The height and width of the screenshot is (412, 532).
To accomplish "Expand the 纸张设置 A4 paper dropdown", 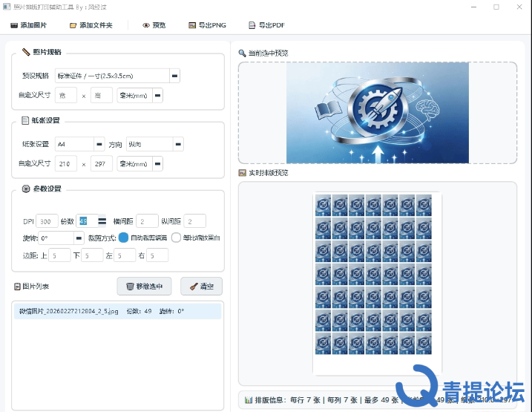I will point(99,144).
